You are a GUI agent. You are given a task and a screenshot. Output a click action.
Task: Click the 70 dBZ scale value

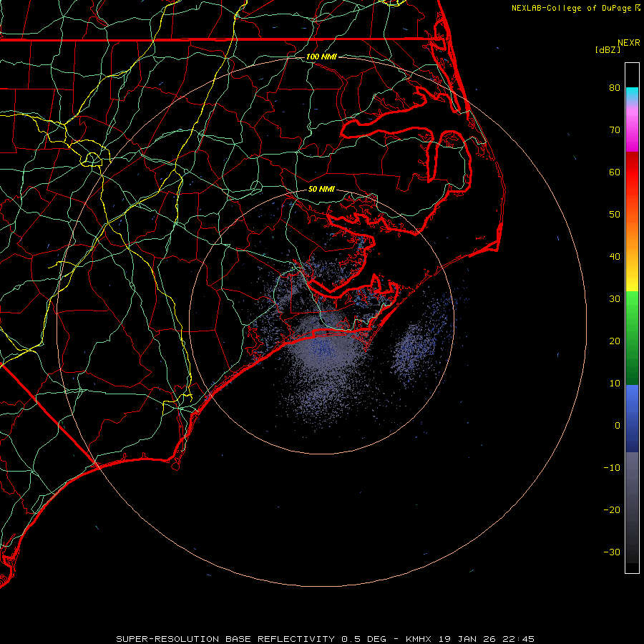tap(615, 130)
